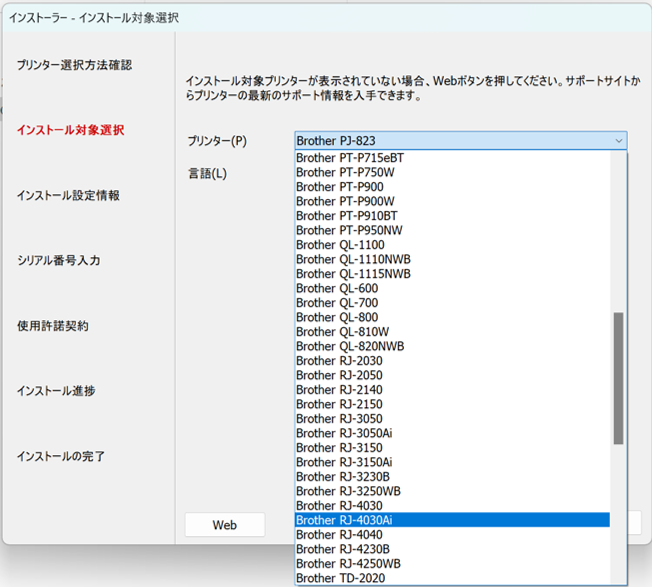Pick Brother QL-820NWB from the list

(x=452, y=346)
